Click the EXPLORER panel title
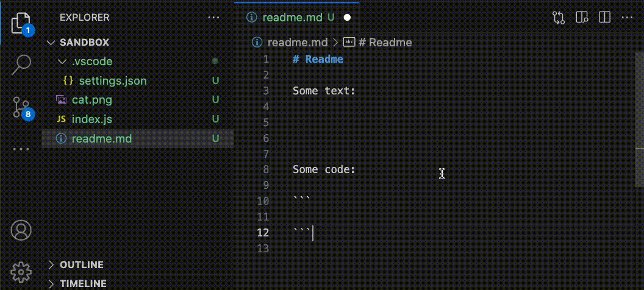This screenshot has height=290, width=644. 85,18
